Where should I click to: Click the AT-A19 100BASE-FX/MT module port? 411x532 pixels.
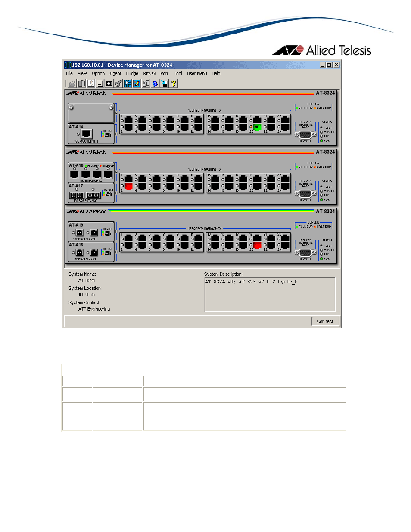coord(79,233)
